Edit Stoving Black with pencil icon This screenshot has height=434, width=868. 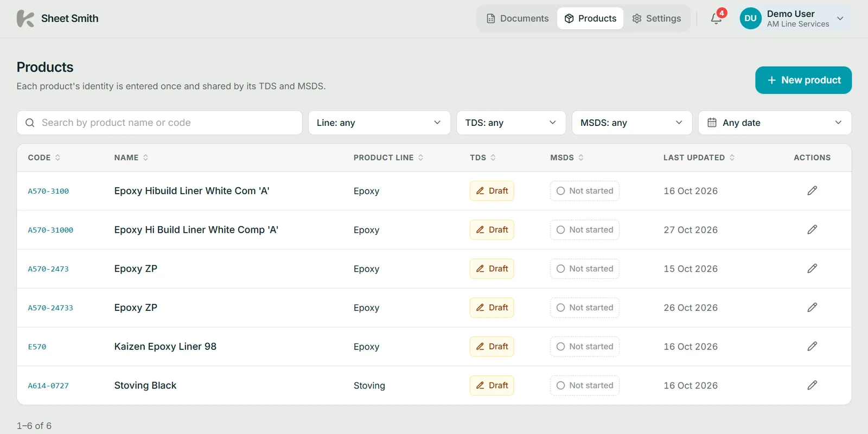[x=812, y=386]
